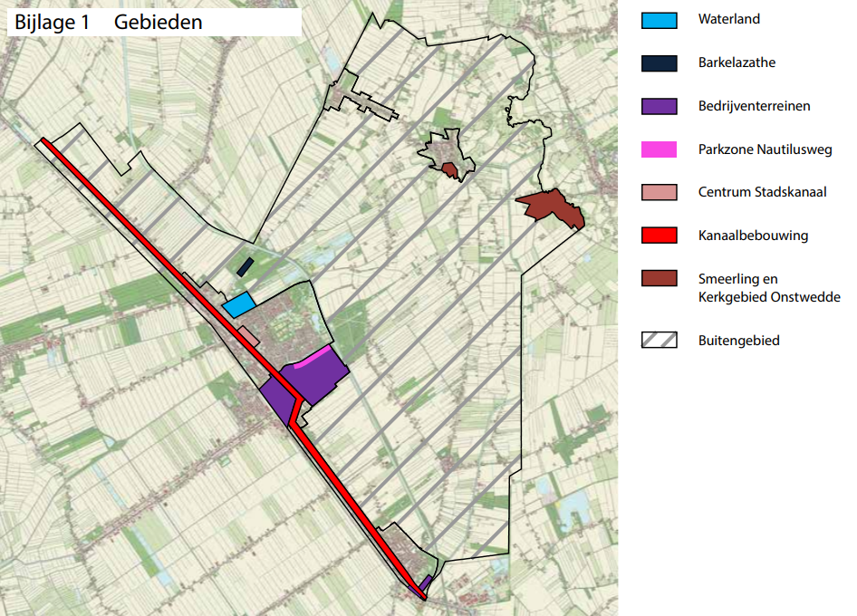Select the 'Waterland' legend label

pos(729,19)
